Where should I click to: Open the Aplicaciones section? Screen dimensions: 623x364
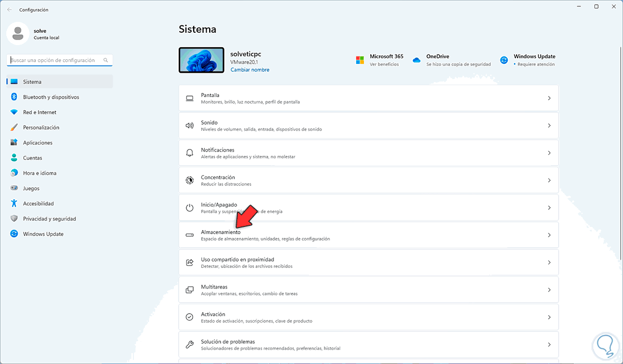(x=60, y=143)
